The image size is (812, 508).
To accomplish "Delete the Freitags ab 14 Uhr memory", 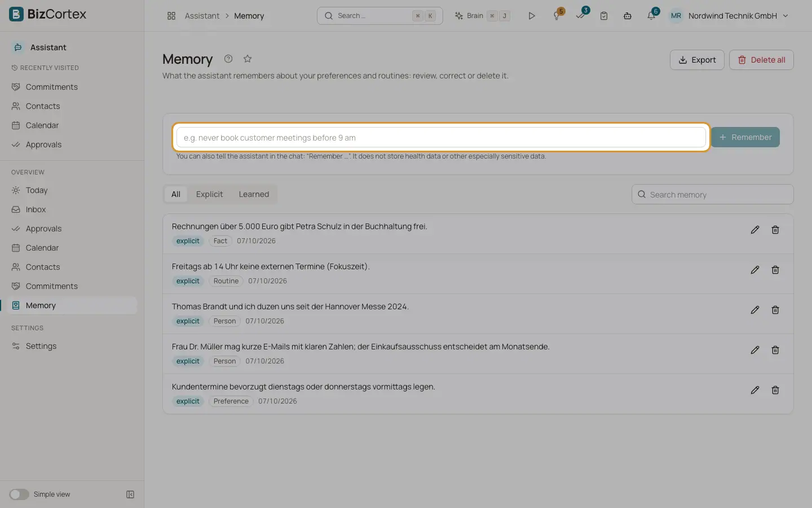I will (x=775, y=270).
